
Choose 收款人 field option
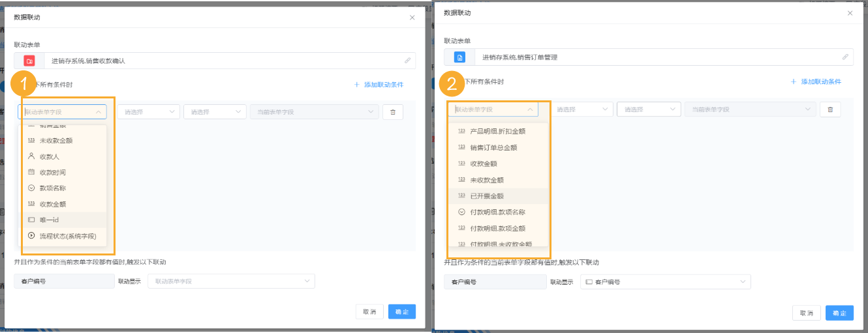pyautogui.click(x=64, y=156)
